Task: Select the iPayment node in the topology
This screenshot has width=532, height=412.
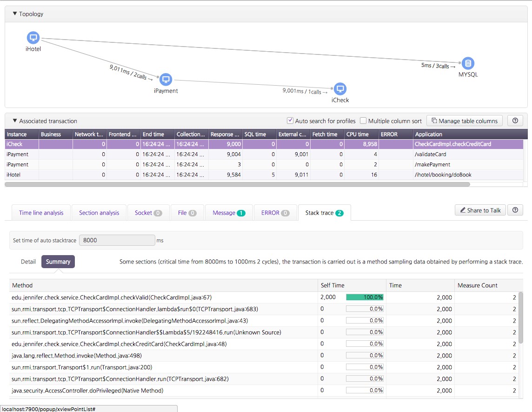Action: pos(166,80)
